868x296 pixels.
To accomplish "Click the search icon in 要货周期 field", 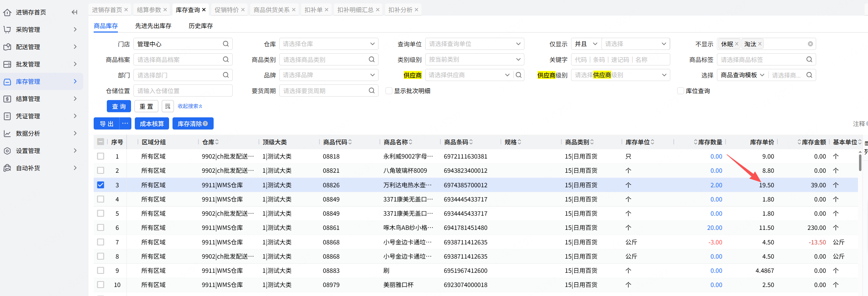I will (x=372, y=91).
